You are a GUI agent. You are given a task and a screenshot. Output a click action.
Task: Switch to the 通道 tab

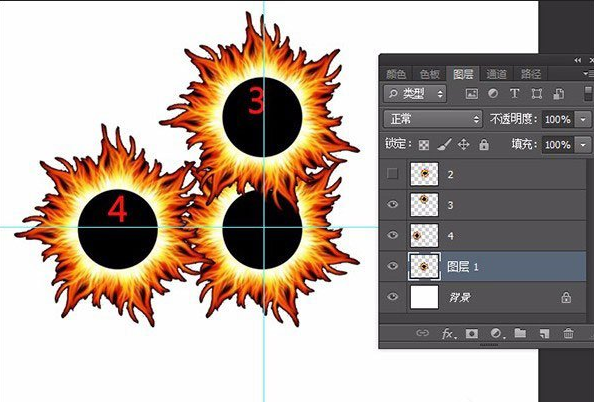tap(497, 74)
